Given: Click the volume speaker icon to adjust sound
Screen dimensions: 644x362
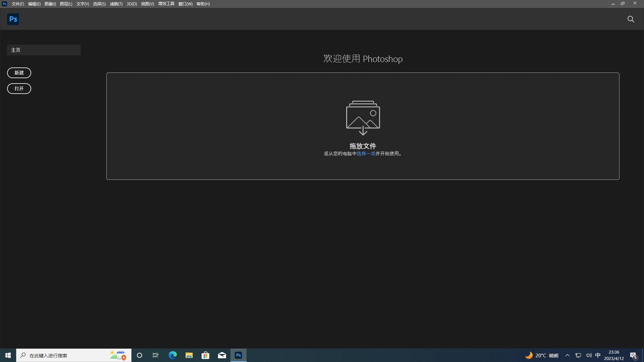Looking at the screenshot, I should (589, 355).
